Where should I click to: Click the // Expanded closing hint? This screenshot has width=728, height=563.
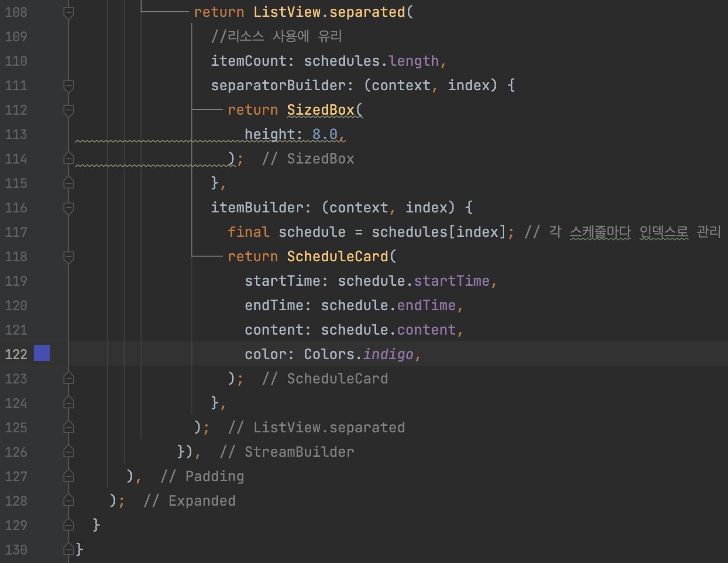(x=190, y=501)
